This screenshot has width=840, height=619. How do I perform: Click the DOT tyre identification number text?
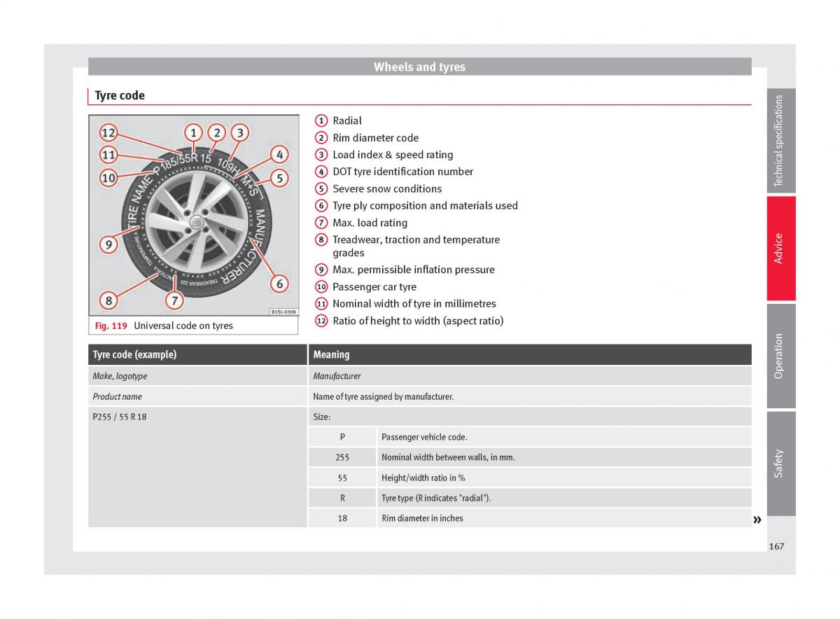pyautogui.click(x=402, y=172)
